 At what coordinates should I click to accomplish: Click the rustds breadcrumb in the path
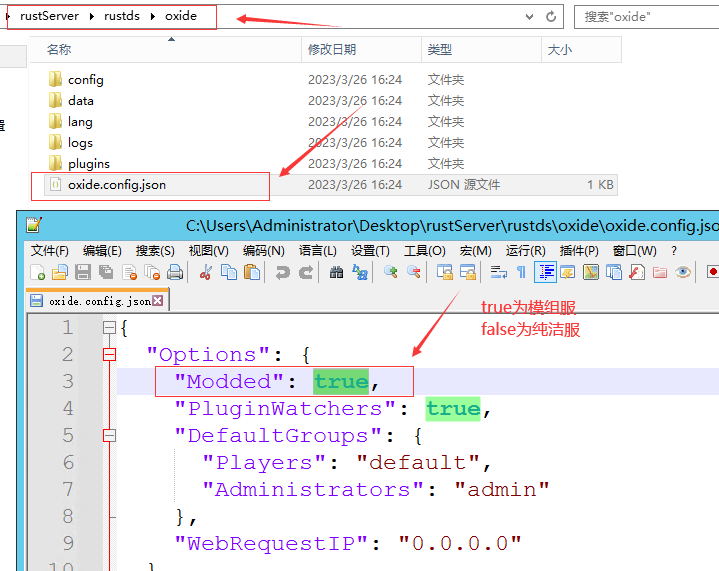click(122, 16)
